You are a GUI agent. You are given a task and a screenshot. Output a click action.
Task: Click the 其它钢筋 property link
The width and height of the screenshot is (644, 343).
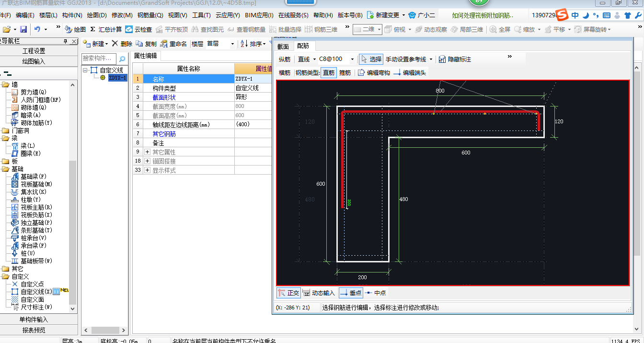[x=164, y=134]
